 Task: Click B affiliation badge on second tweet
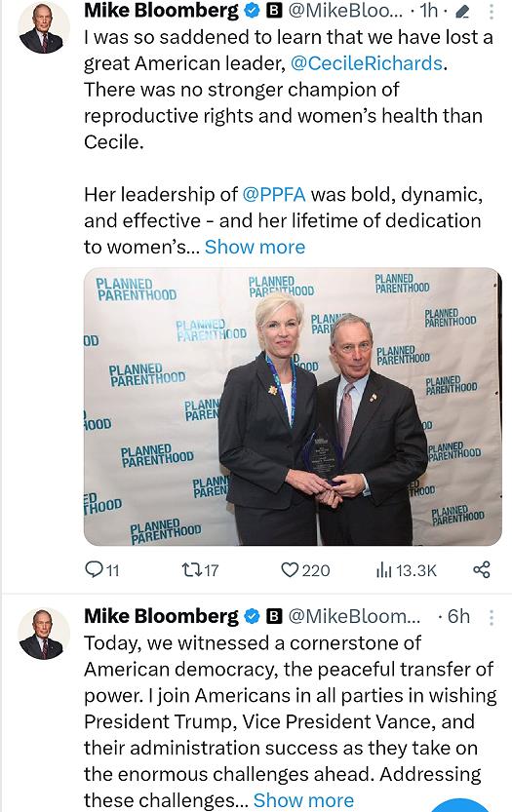tap(274, 616)
